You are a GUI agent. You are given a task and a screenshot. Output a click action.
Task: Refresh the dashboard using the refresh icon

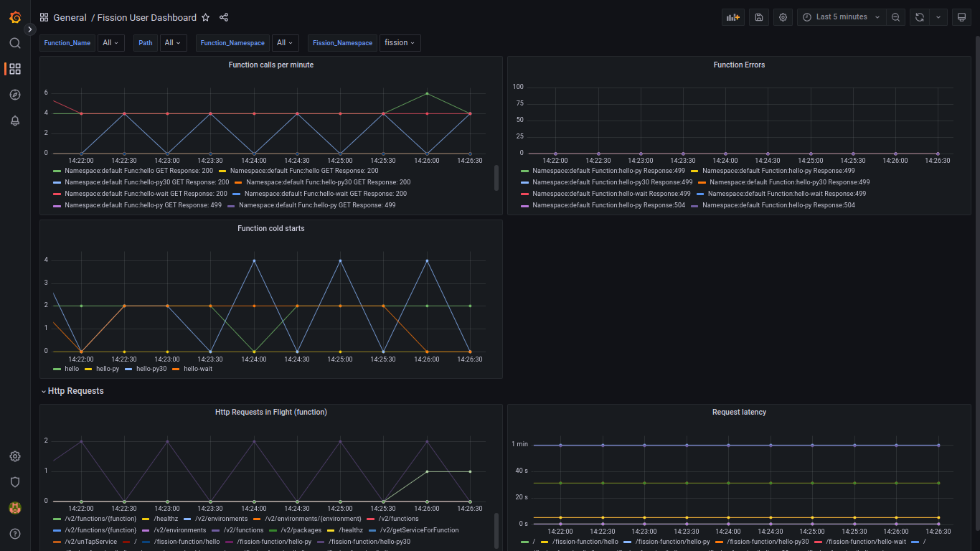[919, 17]
